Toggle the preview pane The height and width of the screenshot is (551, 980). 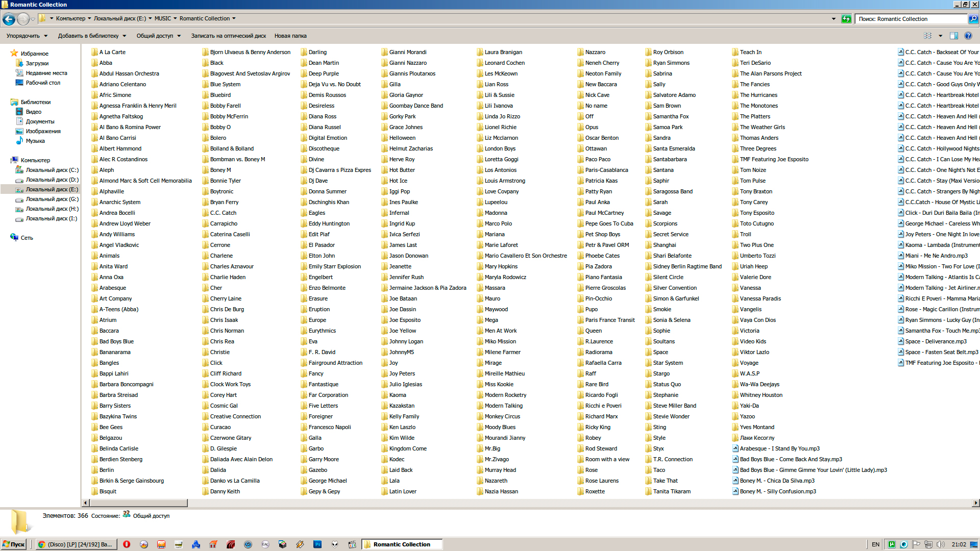coord(953,36)
